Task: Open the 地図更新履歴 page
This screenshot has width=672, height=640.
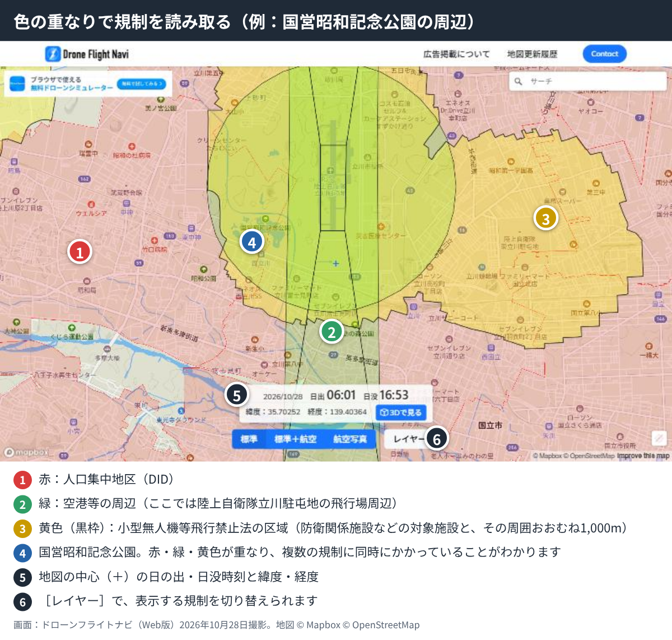Action: pos(532,54)
